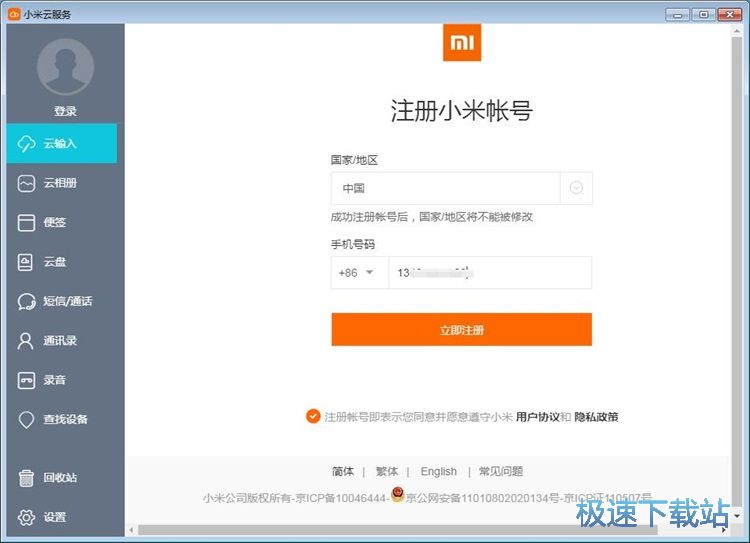Image resolution: width=750 pixels, height=543 pixels.
Task: Click the location pin icon for 查找设备
Action: pos(26,420)
